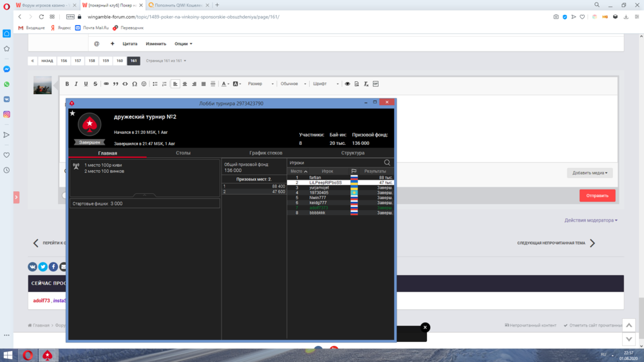Toggle the editor preview eye icon
This screenshot has width=644, height=362.
[x=347, y=84]
